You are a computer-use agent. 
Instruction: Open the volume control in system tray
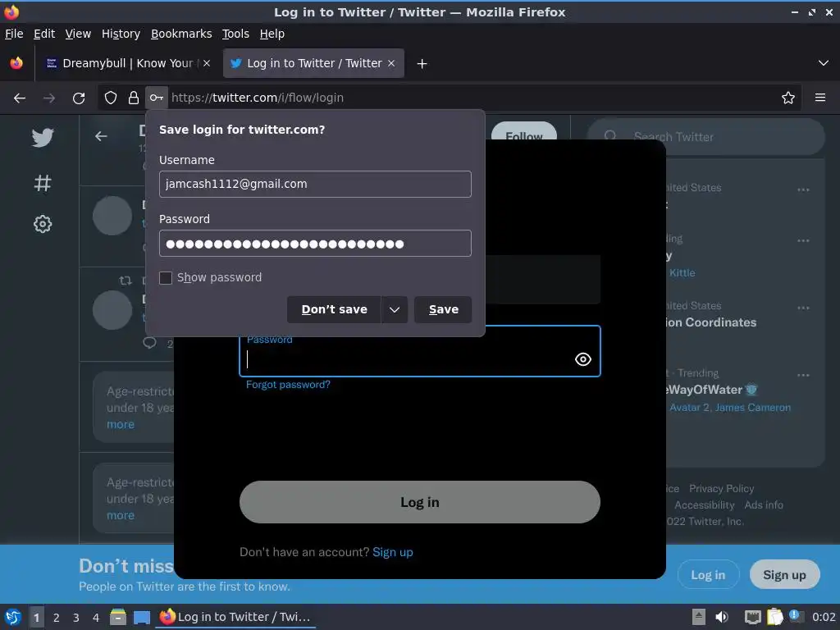click(722, 617)
